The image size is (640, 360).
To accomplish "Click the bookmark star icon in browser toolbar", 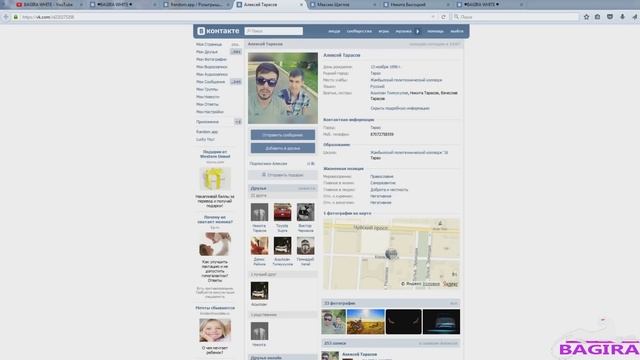I will [586, 17].
